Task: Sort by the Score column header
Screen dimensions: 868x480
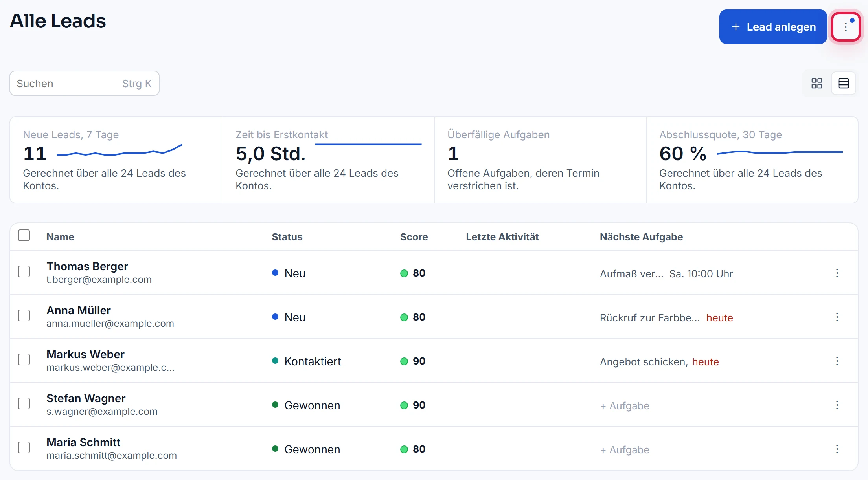Action: (414, 237)
